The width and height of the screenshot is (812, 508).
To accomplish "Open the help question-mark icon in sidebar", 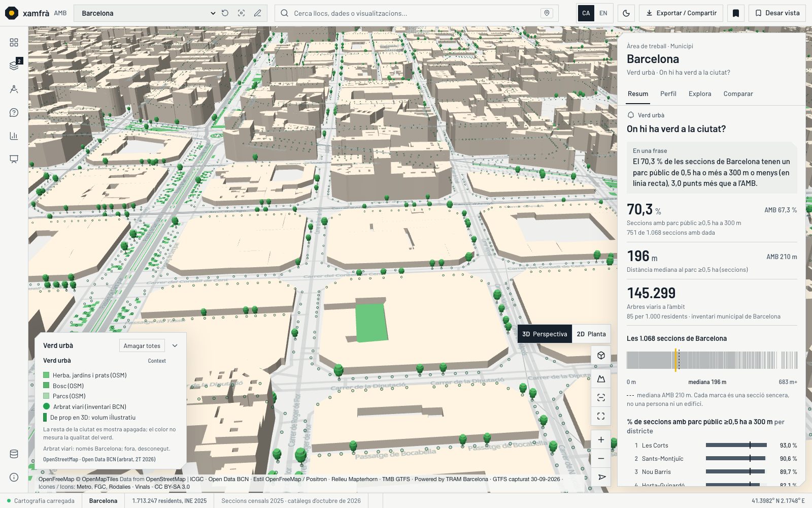I will coord(14,112).
